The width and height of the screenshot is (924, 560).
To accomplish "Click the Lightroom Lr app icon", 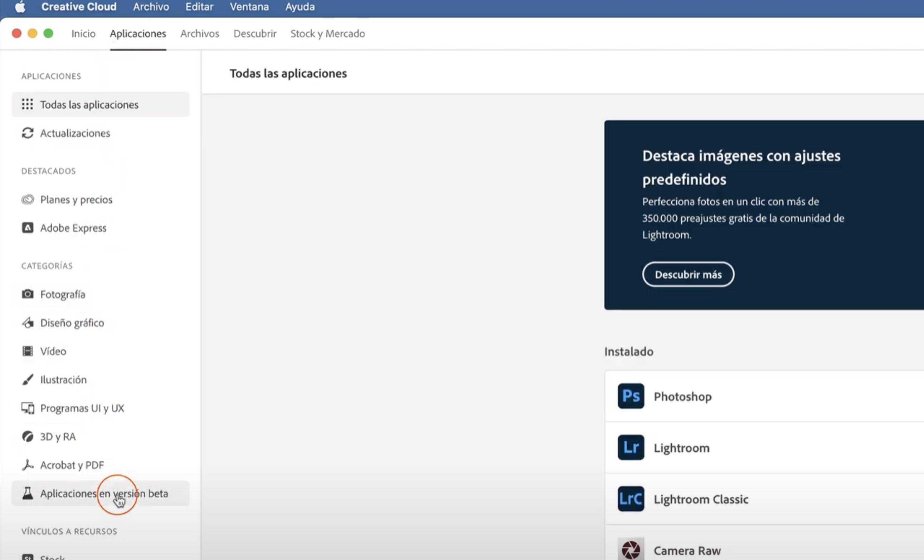I will 631,447.
